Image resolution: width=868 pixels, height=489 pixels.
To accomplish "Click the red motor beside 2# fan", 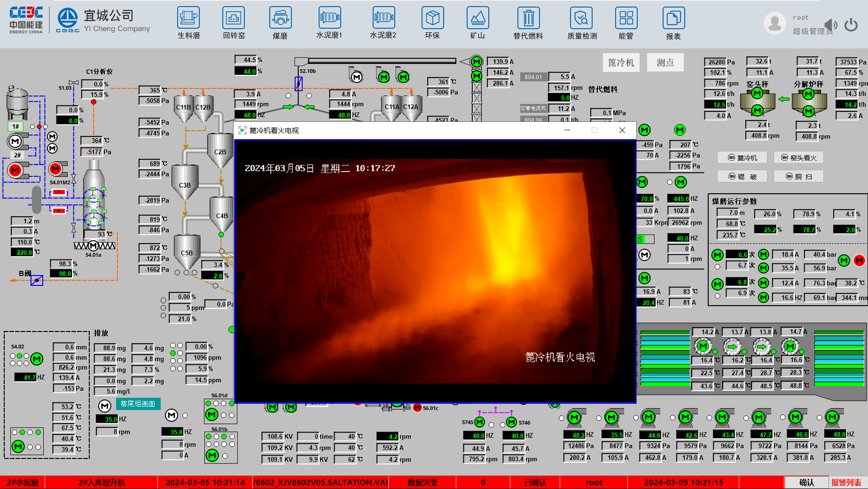I will (x=16, y=170).
